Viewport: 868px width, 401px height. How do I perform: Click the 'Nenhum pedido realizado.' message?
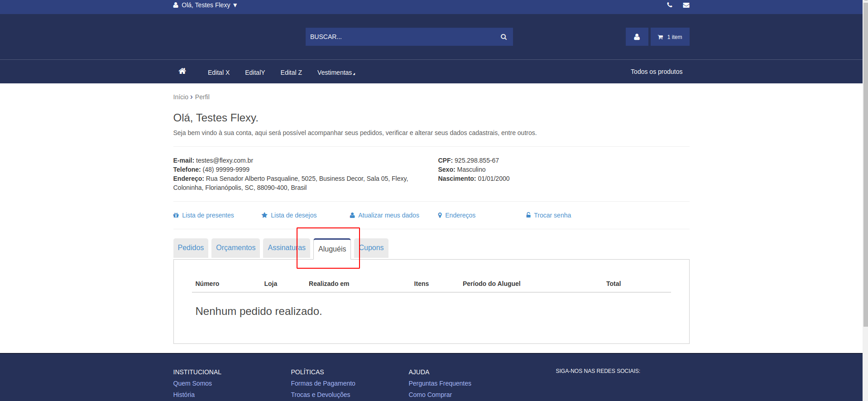click(259, 311)
